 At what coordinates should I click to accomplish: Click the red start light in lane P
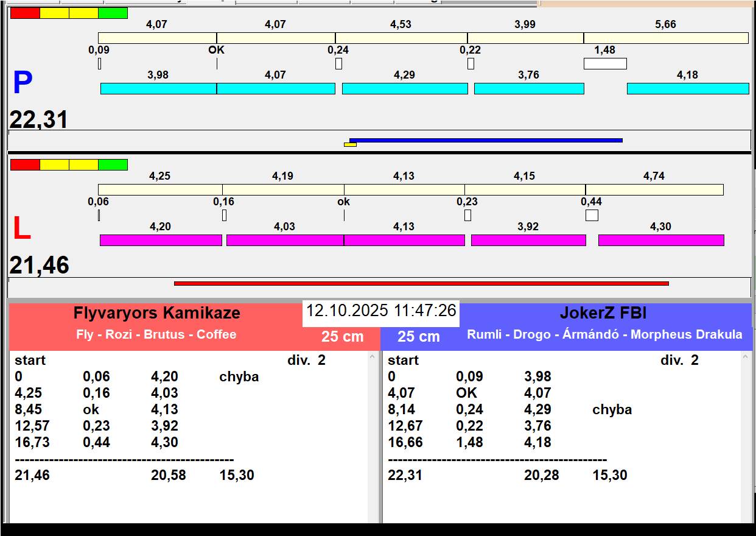coord(25,13)
